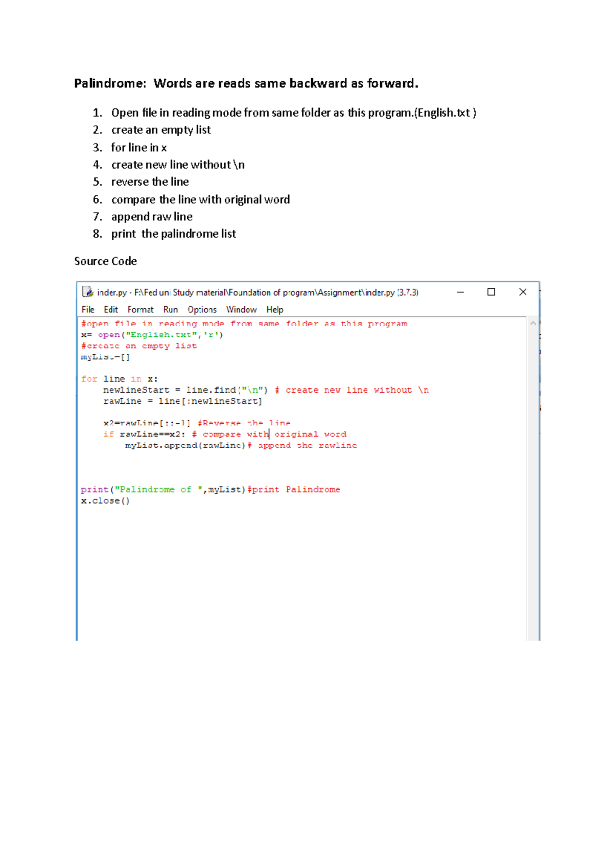Image resolution: width=613 pixels, height=868 pixels.
Task: Click the scrollbar up arrow in editor
Action: 533,323
